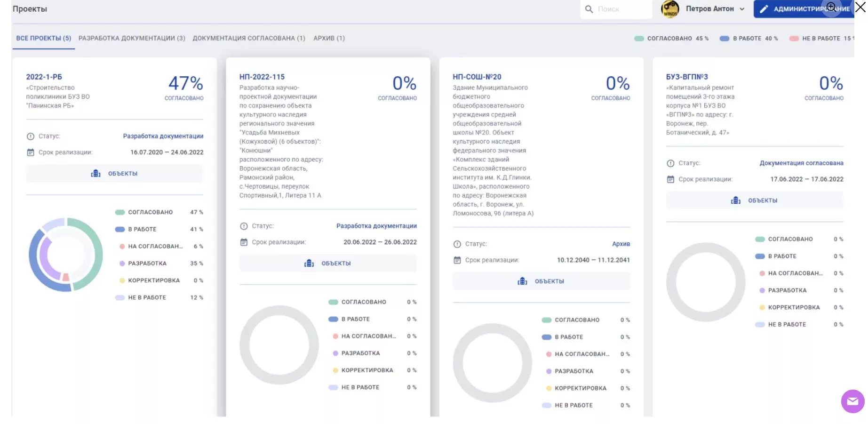Open the purple mail chat bubble
Image resolution: width=868 pixels, height=424 pixels.
tap(852, 401)
